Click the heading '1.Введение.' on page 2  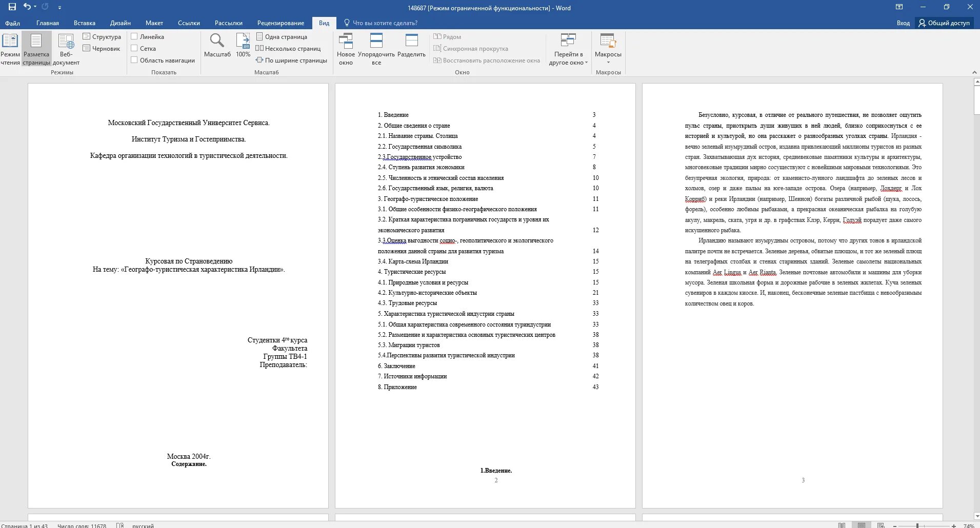496,471
